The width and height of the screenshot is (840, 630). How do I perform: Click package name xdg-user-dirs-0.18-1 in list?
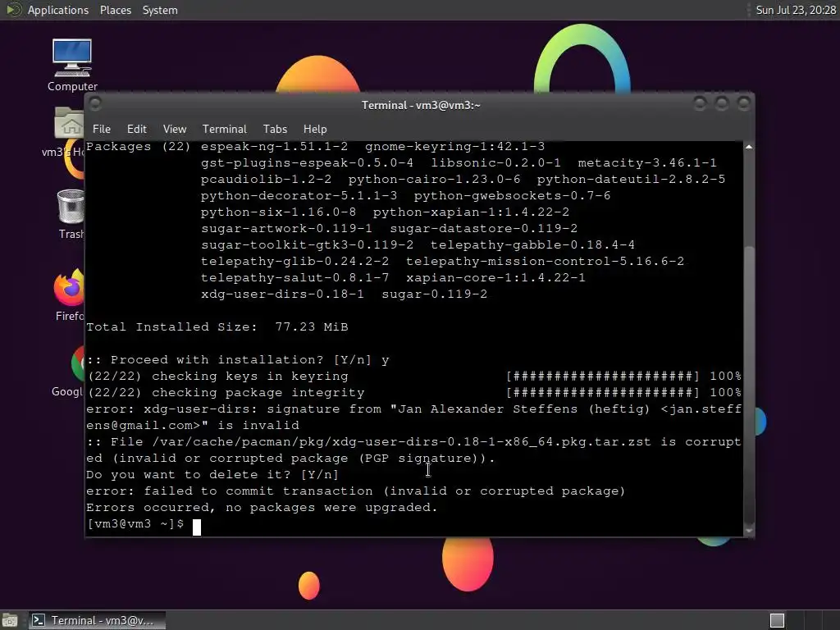tap(282, 294)
